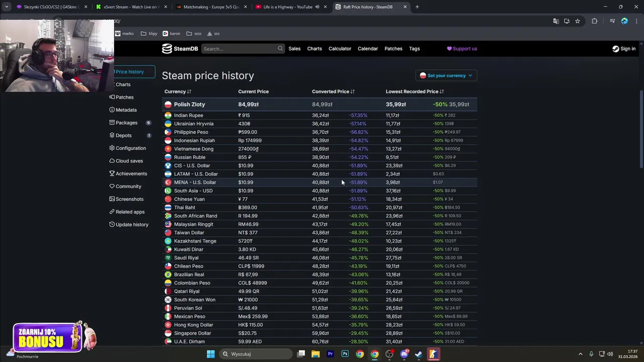Open Screenshots section in sidebar
The height and width of the screenshot is (362, 644).
pos(127,199)
